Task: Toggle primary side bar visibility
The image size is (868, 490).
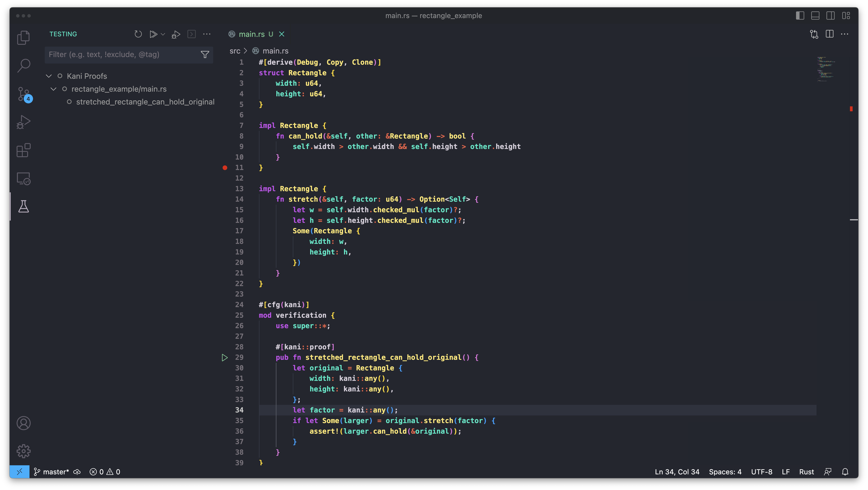Action: [x=800, y=16]
